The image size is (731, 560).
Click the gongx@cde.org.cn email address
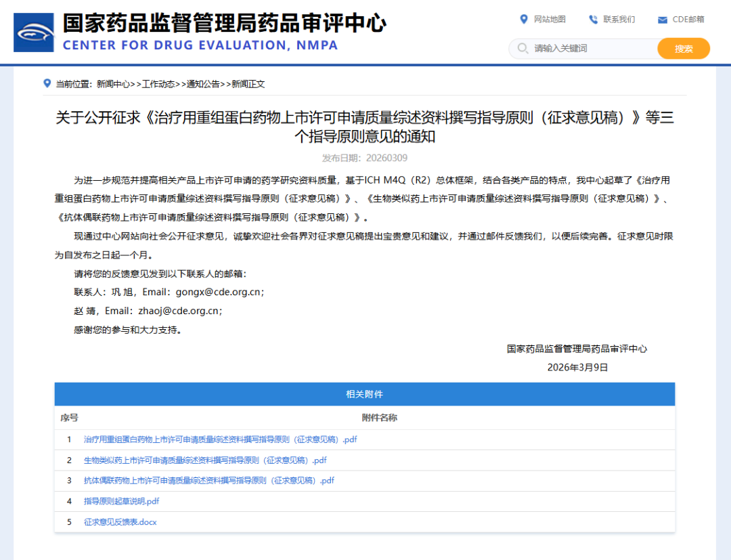[x=218, y=292]
